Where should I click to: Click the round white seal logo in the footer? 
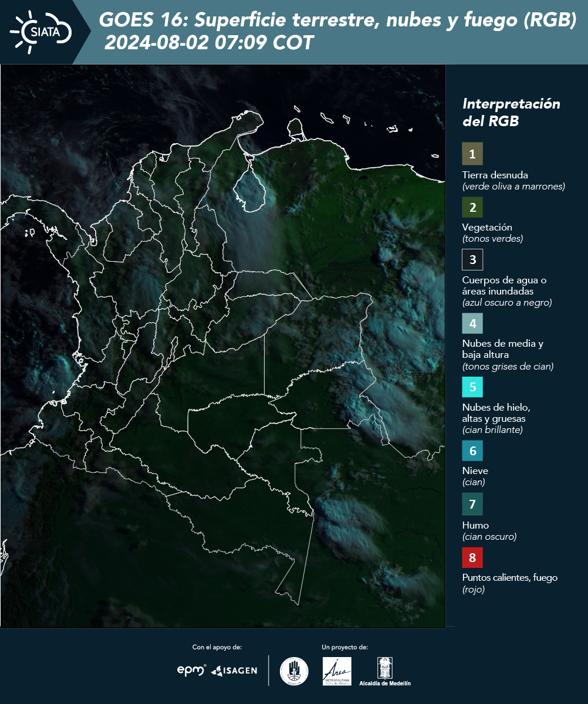click(x=294, y=671)
